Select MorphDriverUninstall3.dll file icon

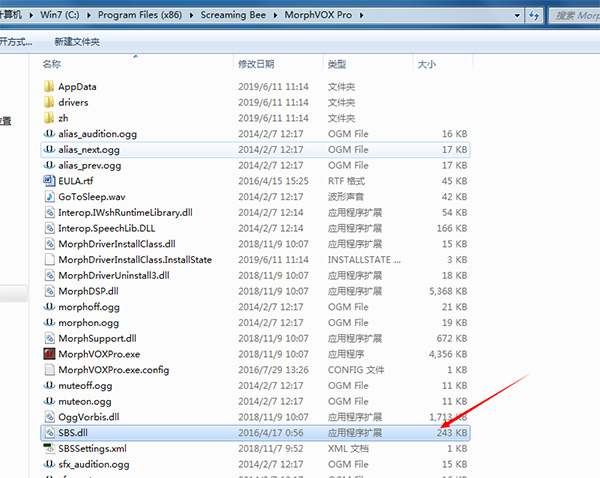49,275
